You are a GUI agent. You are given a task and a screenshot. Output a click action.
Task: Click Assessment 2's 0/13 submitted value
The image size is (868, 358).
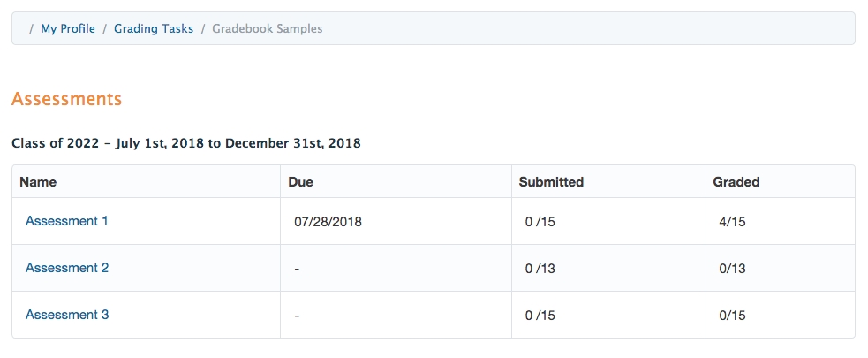540,269
